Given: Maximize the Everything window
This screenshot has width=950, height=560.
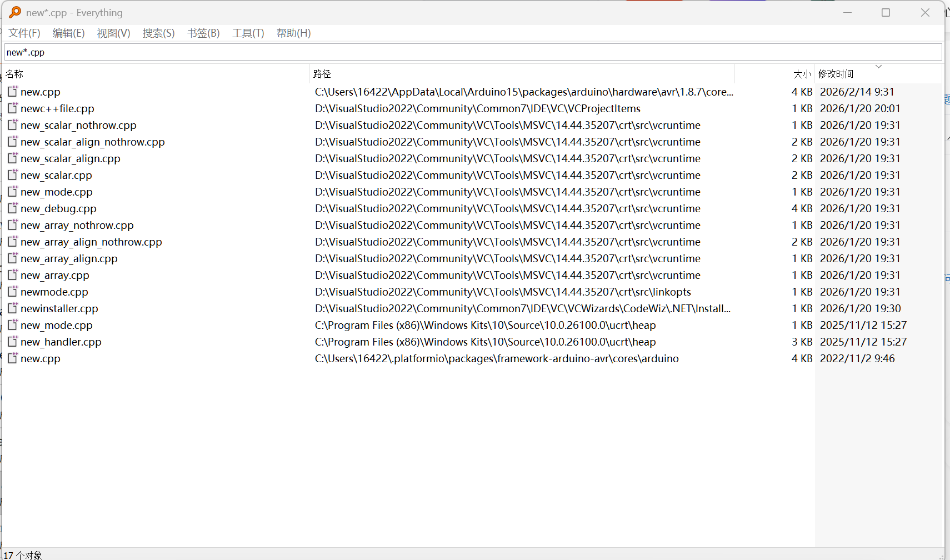Looking at the screenshot, I should [x=886, y=12].
